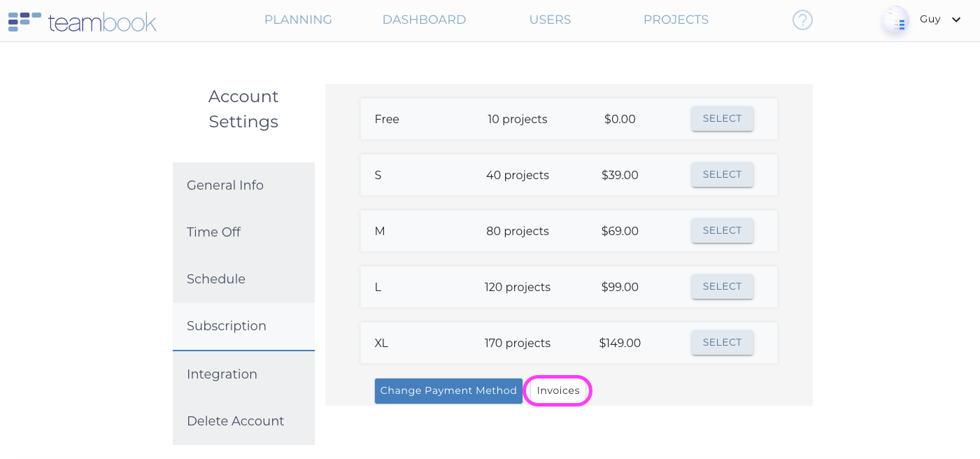This screenshot has width=980, height=459.
Task: Switch to the Integration tab
Action: [222, 374]
